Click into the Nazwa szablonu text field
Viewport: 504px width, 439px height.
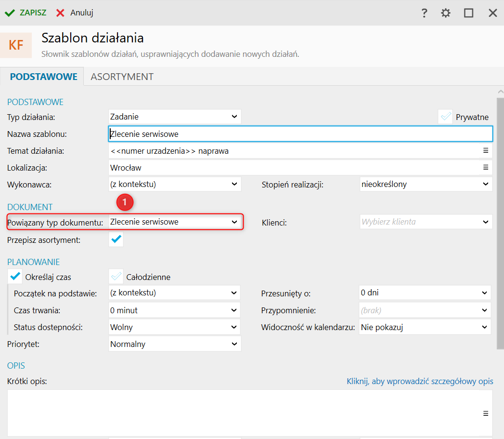[x=300, y=134]
